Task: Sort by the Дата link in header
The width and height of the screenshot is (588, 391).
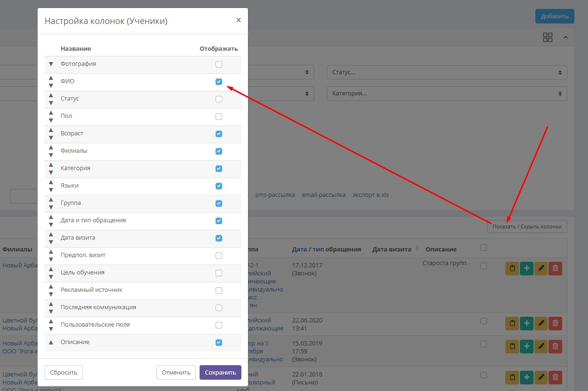Action: [299, 249]
